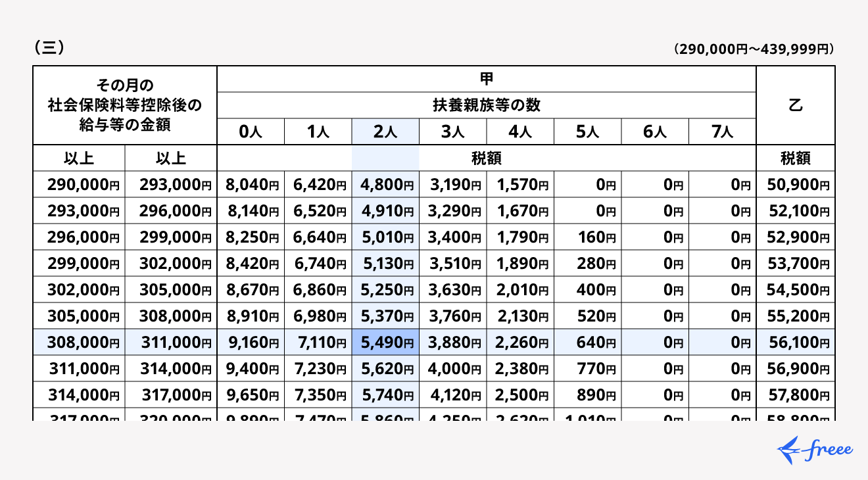Viewport: 868px width, 480px height.
Task: Click the 520円 tax cell
Action: (x=587, y=316)
